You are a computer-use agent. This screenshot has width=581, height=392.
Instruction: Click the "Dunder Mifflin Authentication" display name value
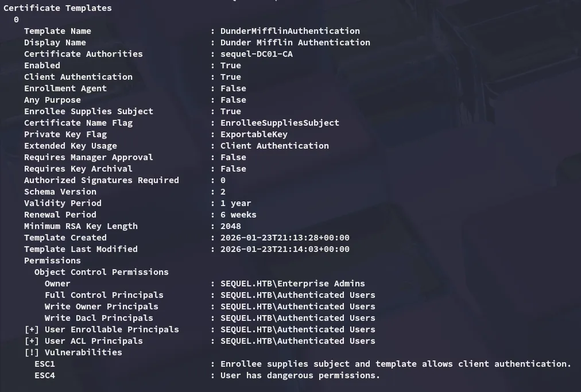point(295,42)
